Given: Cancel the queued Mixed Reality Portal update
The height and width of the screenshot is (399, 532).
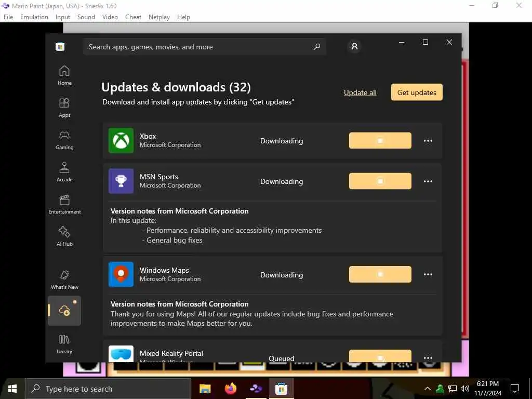Looking at the screenshot, I should tap(380, 356).
